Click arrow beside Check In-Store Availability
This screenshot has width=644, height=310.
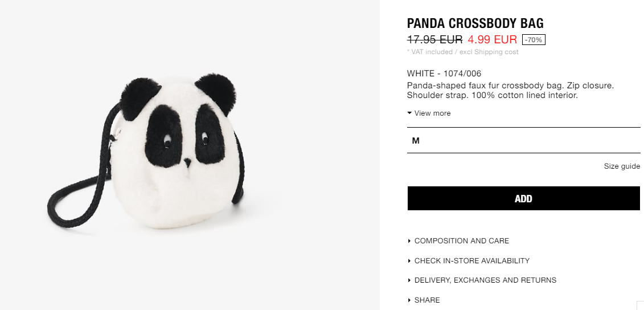pyautogui.click(x=409, y=260)
